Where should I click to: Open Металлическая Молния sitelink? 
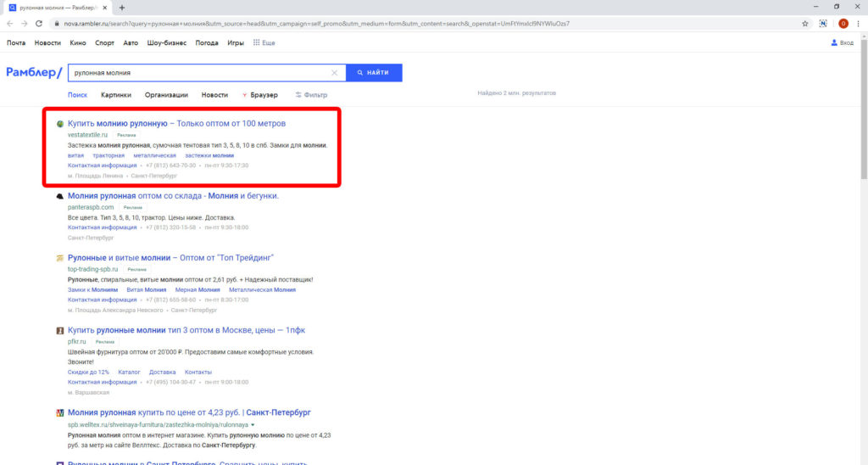pyautogui.click(x=263, y=290)
